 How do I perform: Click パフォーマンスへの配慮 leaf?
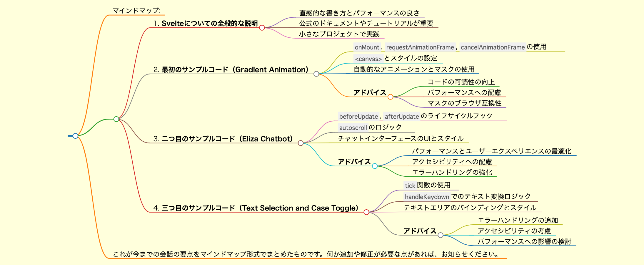(464, 92)
